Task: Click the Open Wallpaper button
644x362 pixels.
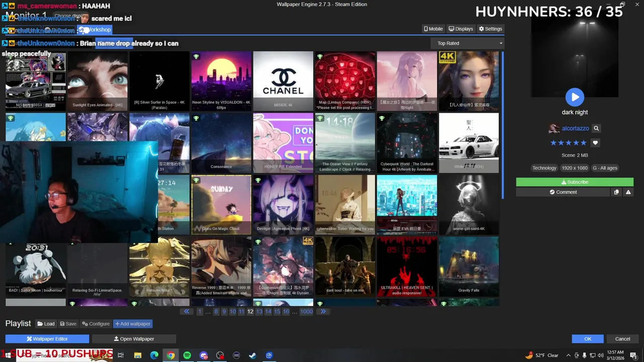Action: point(134,339)
